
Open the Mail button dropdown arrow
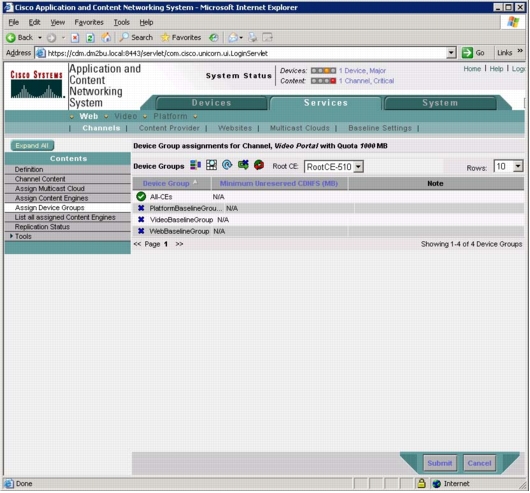[x=241, y=38]
